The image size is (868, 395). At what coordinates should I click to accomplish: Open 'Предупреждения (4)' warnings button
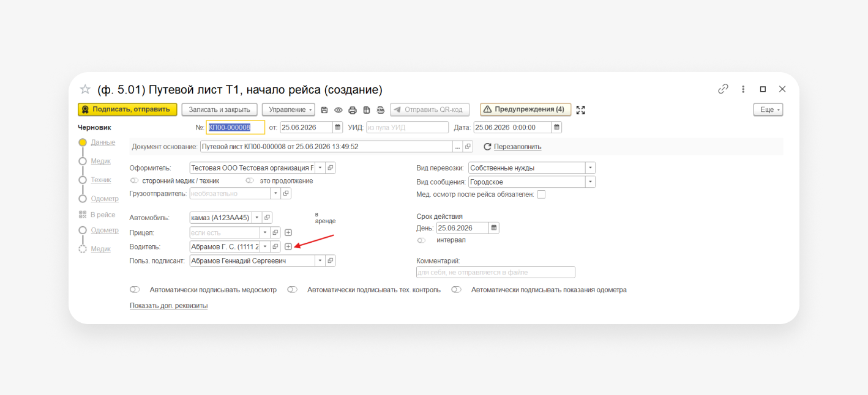525,109
